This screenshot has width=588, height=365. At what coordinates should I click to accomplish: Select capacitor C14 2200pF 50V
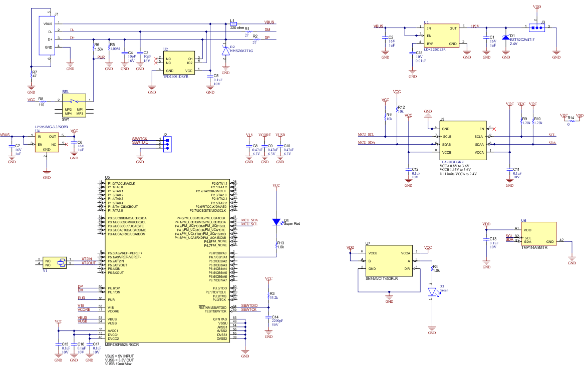(x=269, y=317)
